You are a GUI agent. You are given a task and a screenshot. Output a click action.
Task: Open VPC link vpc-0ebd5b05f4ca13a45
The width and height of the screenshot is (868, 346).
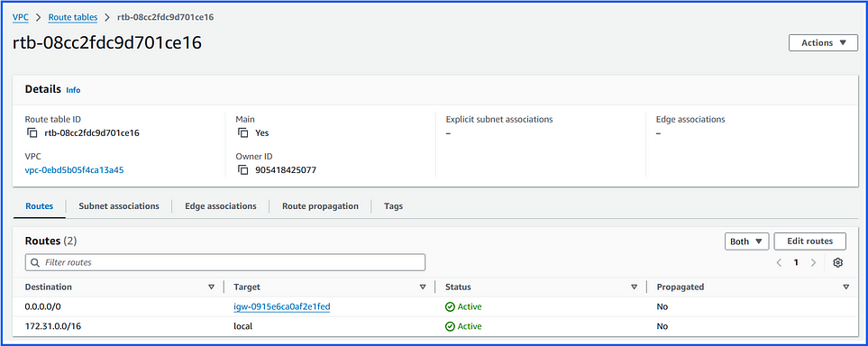pyautogui.click(x=74, y=170)
